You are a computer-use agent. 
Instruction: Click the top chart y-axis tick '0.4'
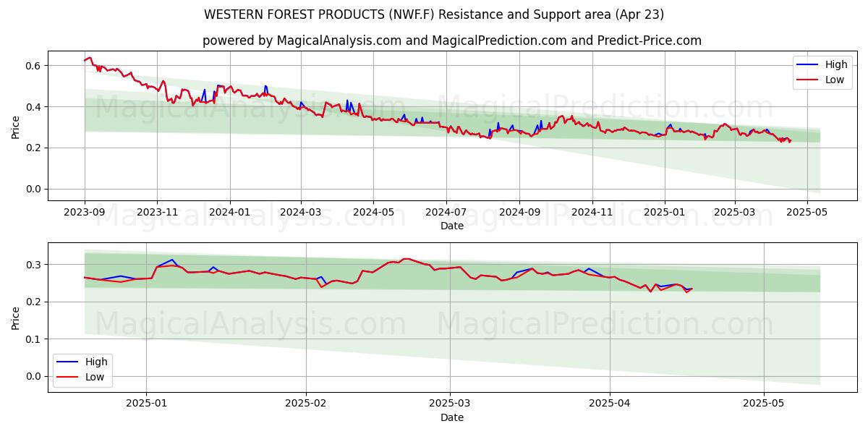point(35,107)
